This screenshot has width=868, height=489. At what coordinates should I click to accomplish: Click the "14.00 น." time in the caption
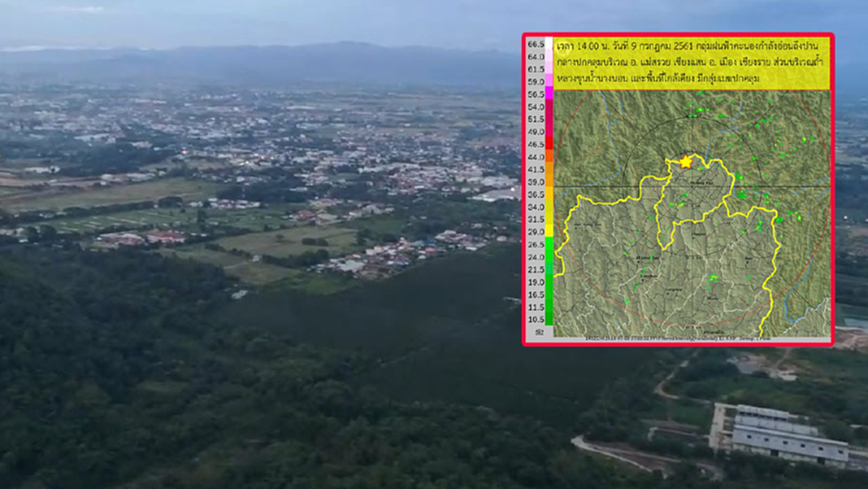pyautogui.click(x=592, y=46)
